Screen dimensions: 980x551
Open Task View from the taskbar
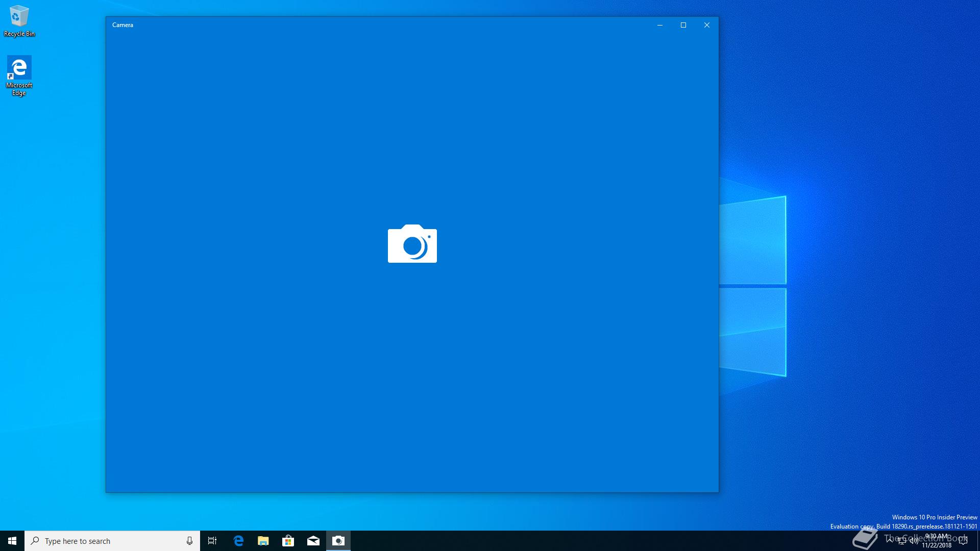click(x=212, y=541)
